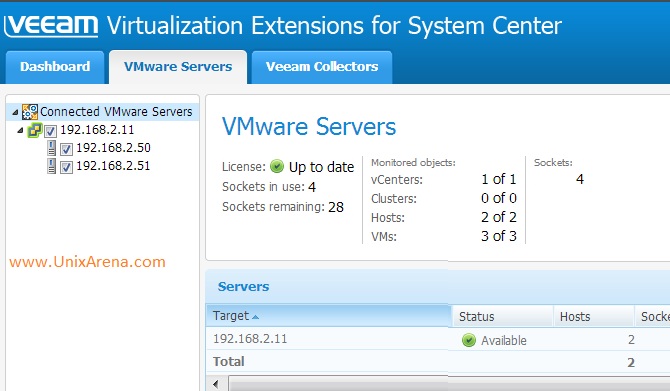
Task: Open the Dashboard tab
Action: pos(55,67)
